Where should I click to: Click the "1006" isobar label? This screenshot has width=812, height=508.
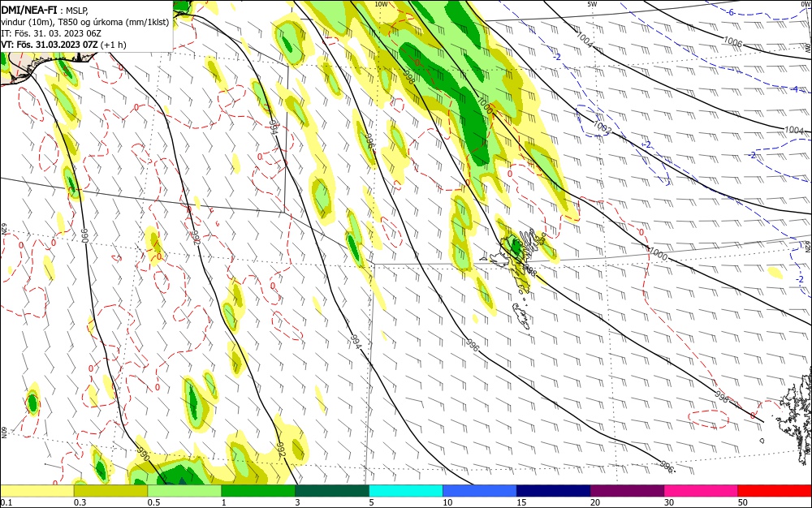click(x=732, y=41)
